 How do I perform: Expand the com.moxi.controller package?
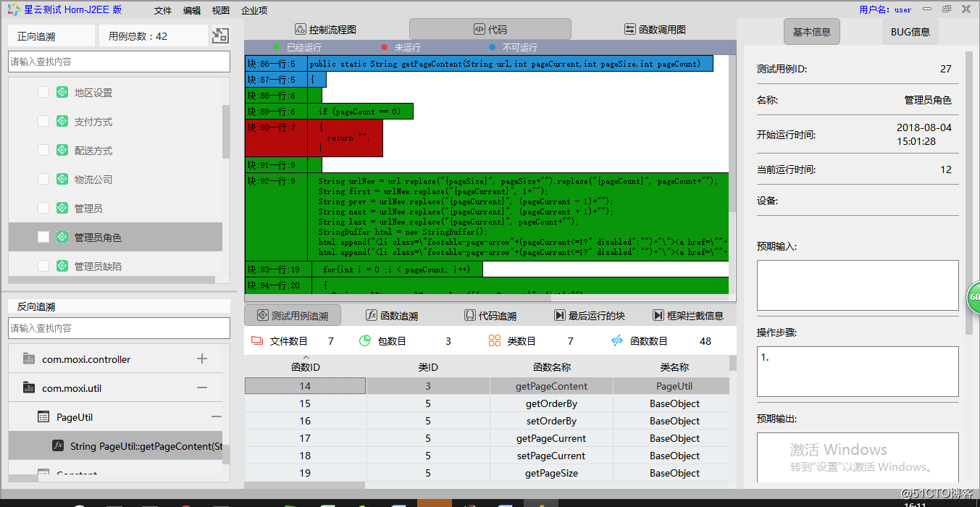point(202,359)
